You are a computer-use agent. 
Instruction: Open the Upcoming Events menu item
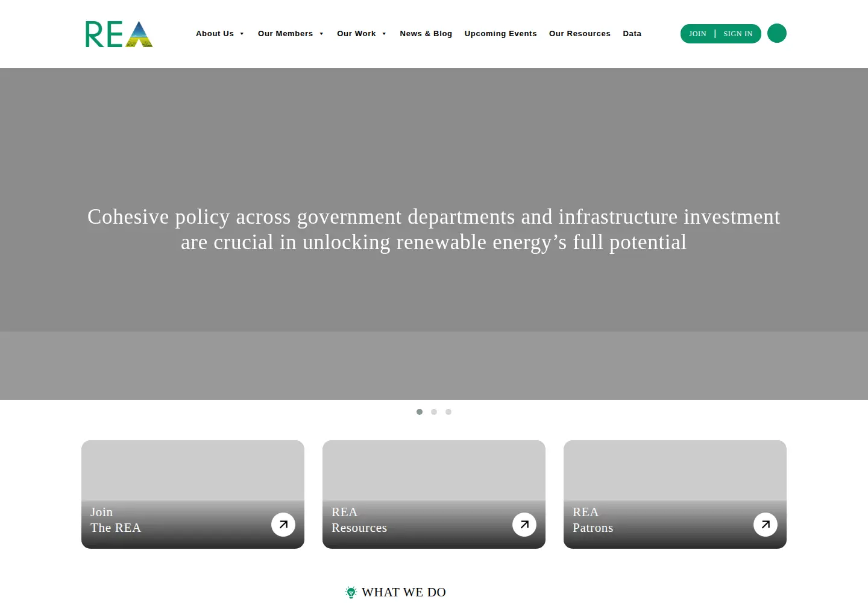(501, 34)
